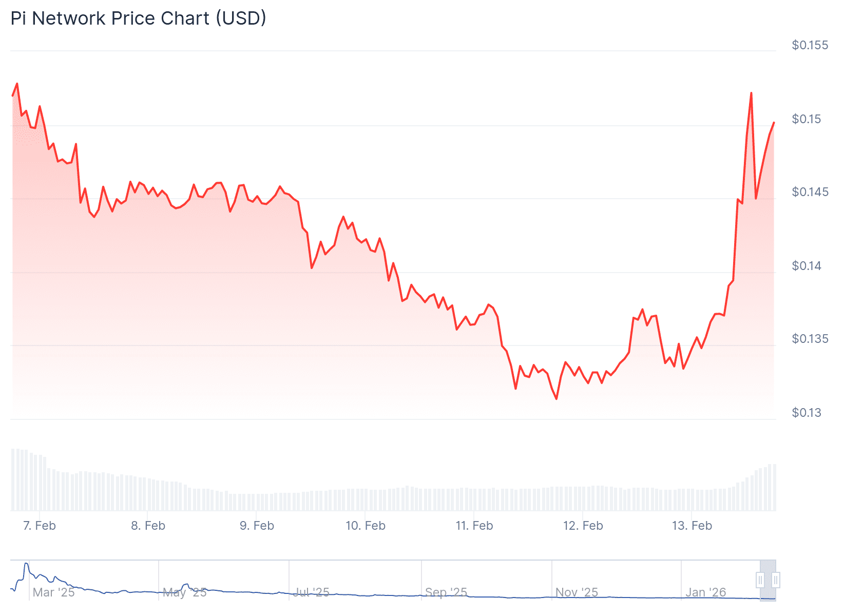Image resolution: width=844 pixels, height=616 pixels.
Task: Click the Sep '25 navigator label
Action: [446, 592]
